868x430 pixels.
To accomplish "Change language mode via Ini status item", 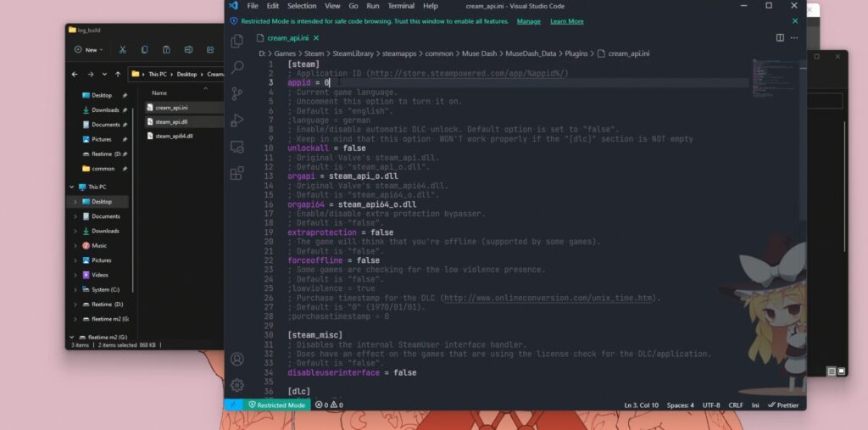I will [755, 405].
